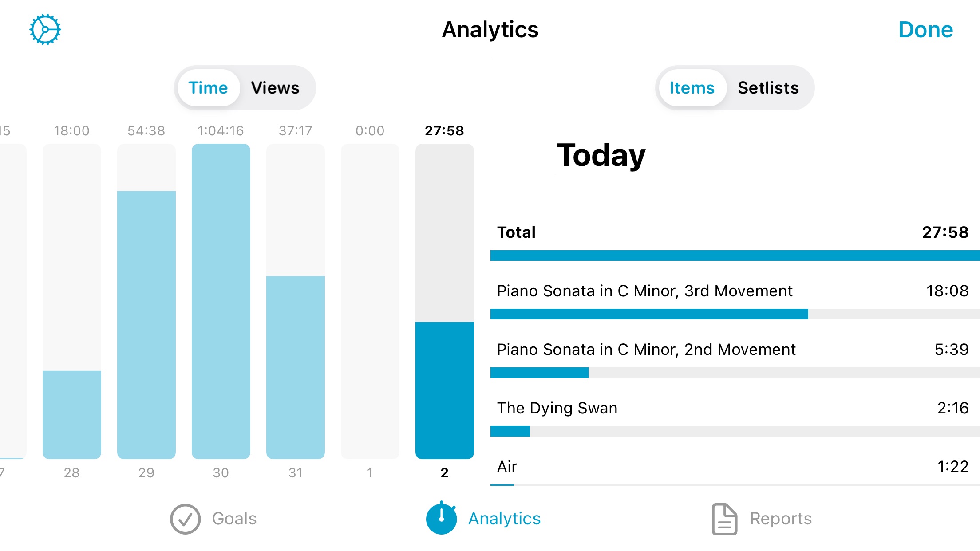Open the Reports document icon
980x551 pixels.
[x=724, y=519]
